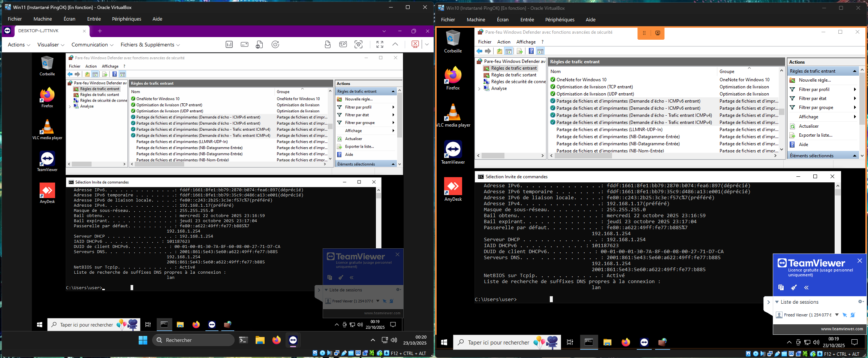End the TeamViewer session with red X icon

415,45
